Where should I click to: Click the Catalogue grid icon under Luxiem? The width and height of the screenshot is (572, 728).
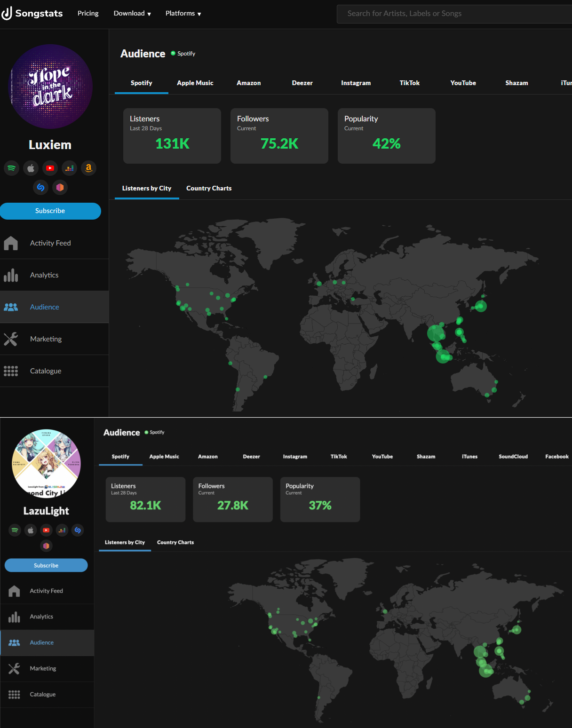11,371
